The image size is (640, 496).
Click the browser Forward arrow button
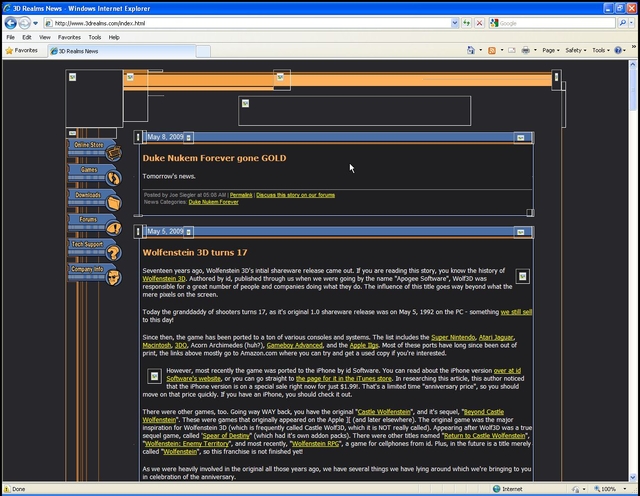[x=24, y=23]
